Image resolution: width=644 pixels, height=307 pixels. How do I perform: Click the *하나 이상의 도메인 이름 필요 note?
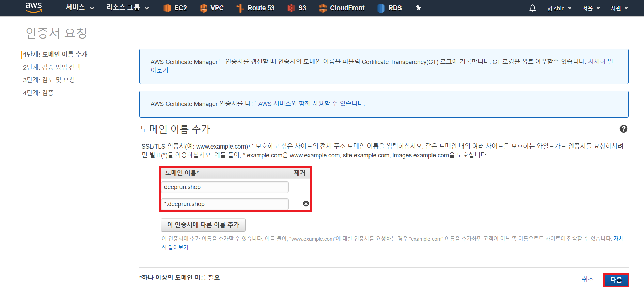(179, 278)
